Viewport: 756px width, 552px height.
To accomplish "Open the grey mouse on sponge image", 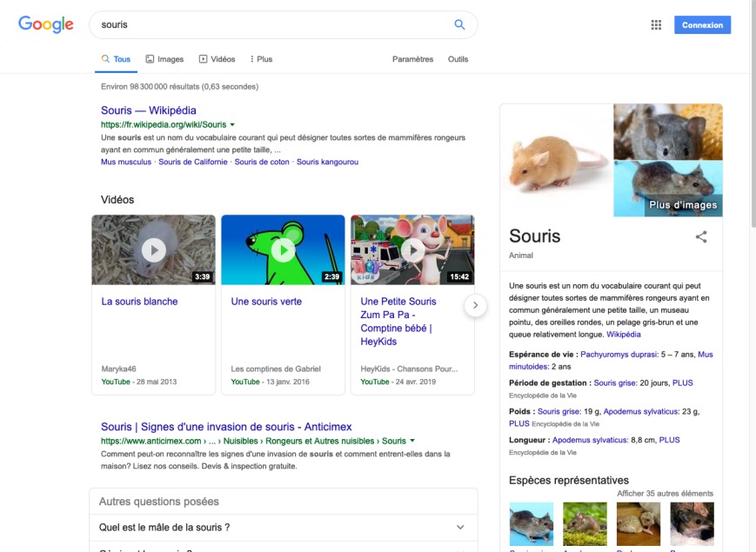I will tap(668, 132).
